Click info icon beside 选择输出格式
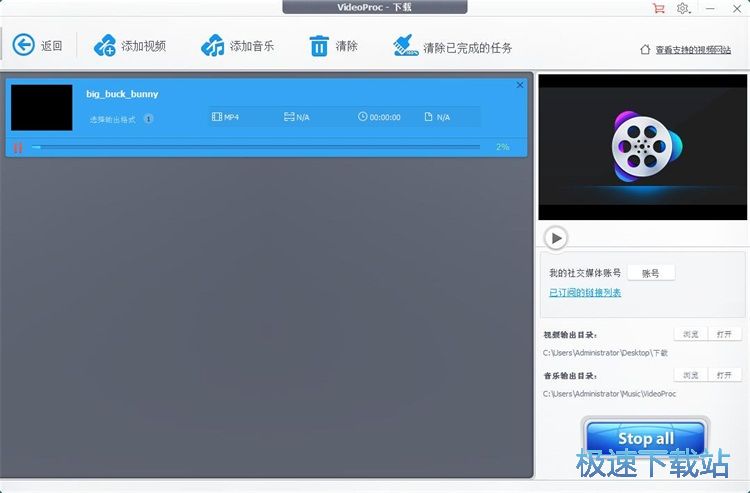This screenshot has width=750, height=493. [149, 119]
